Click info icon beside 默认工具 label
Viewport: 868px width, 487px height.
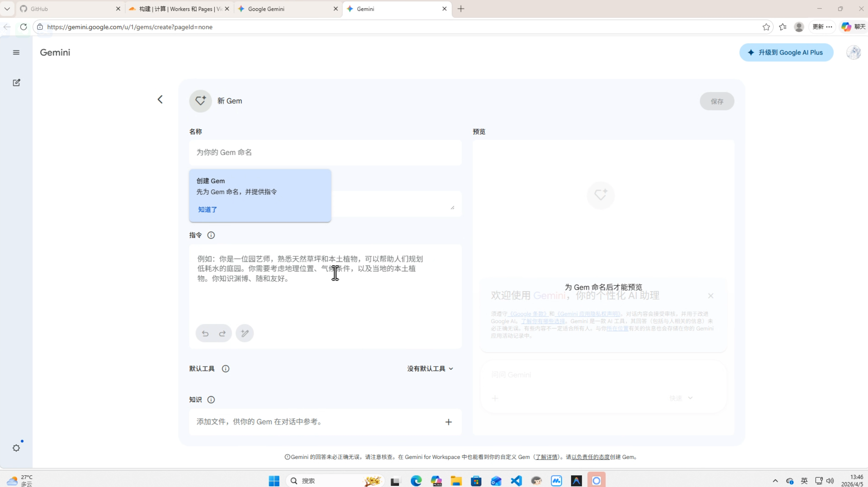pos(225,369)
